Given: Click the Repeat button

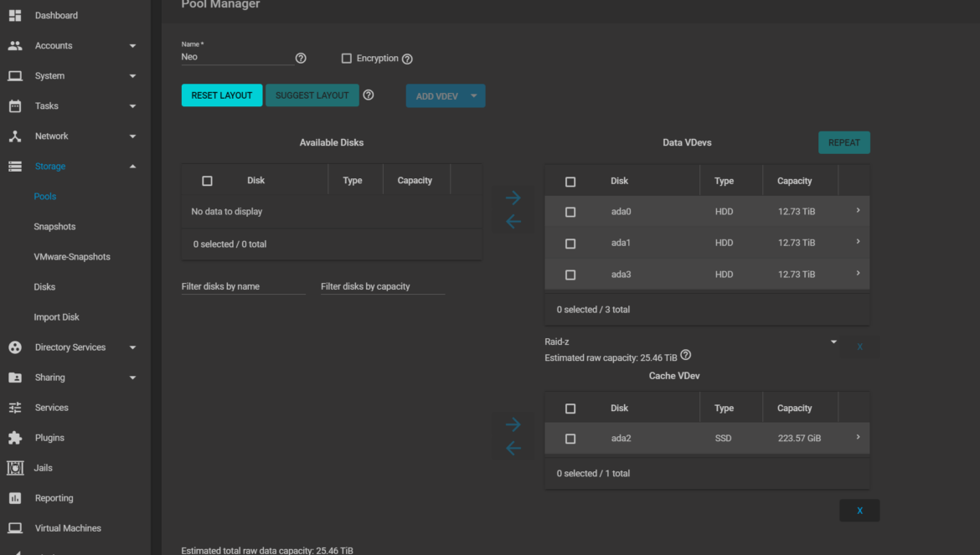Looking at the screenshot, I should coord(843,143).
